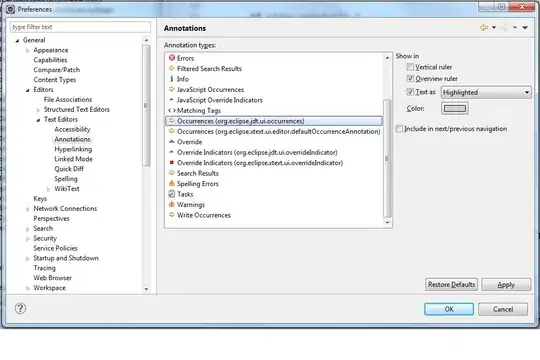Expand the Structured Text Editors node
The height and width of the screenshot is (360, 540).
click(38, 110)
